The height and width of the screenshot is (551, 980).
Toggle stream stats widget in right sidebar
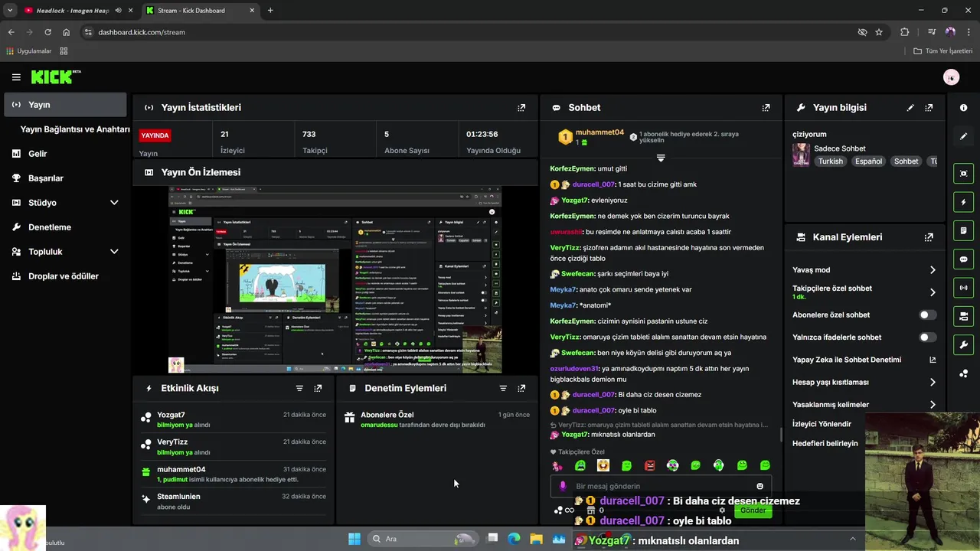point(964,288)
